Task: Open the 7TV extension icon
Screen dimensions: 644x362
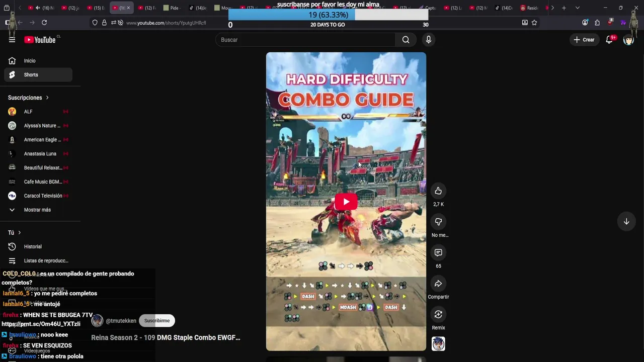Action: 623,23
